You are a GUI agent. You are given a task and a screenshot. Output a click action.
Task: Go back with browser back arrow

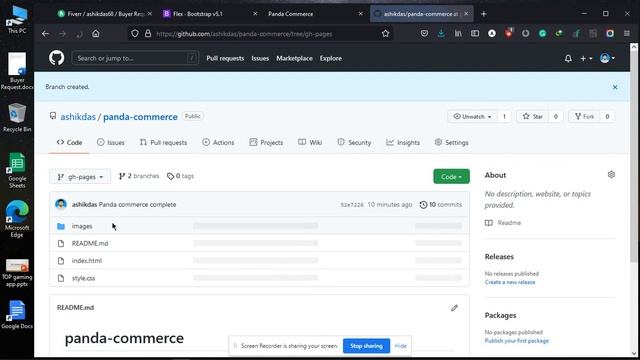pyautogui.click(x=45, y=34)
